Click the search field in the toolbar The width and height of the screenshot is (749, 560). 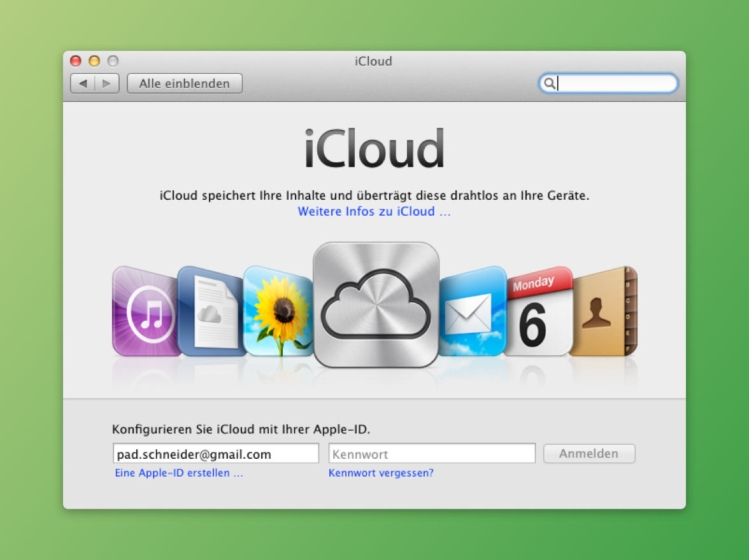coord(611,83)
